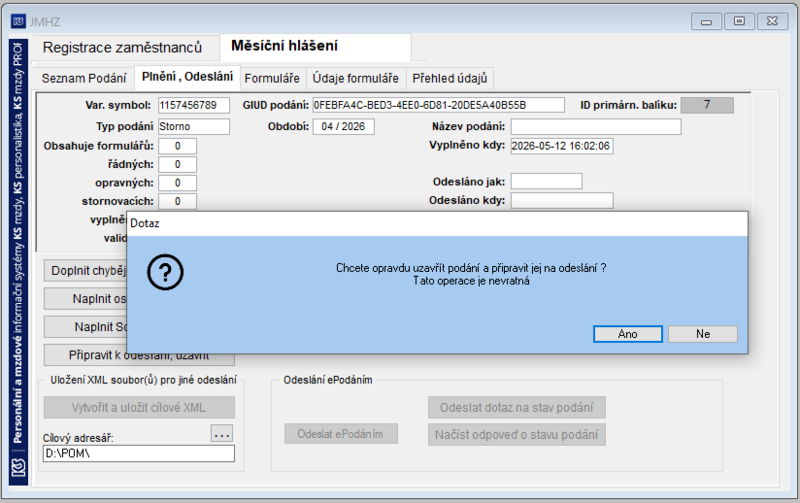The width and height of the screenshot is (800, 503).
Task: Click the JMHZ app icon in the title bar
Action: 18,21
